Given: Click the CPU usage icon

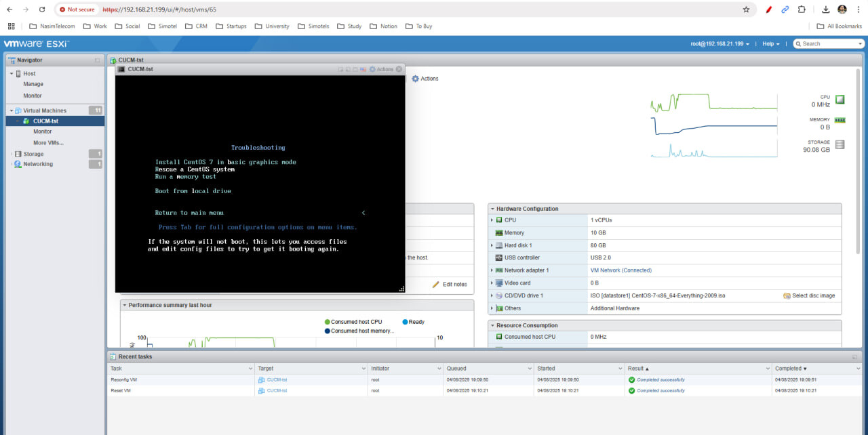Looking at the screenshot, I should (x=840, y=100).
